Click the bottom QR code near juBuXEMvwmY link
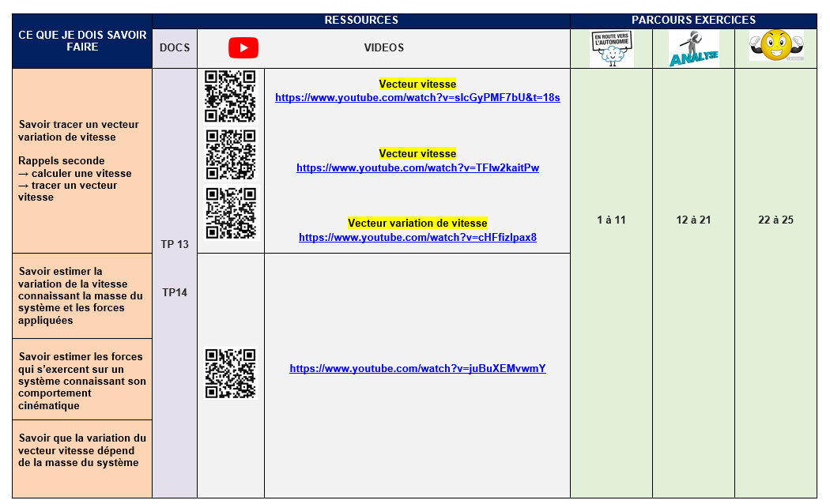The height and width of the screenshot is (504, 830). pos(230,374)
